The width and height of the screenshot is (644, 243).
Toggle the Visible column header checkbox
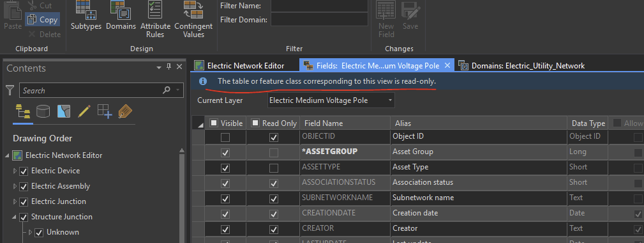(214, 123)
